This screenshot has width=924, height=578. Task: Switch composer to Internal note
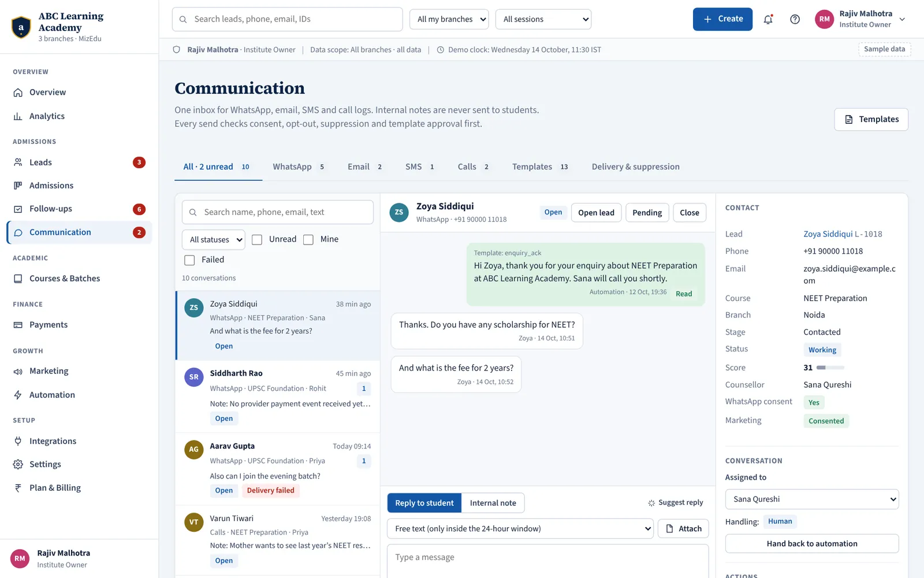(x=493, y=503)
